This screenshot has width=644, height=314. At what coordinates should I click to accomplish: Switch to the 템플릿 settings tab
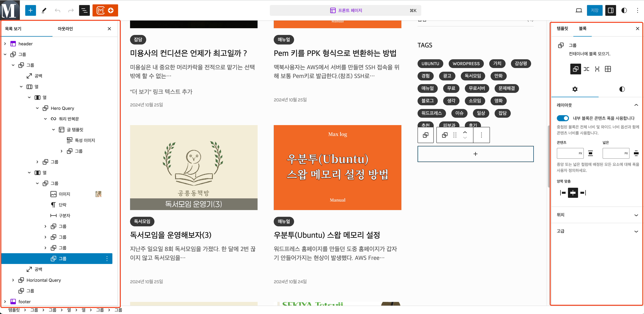pos(562,28)
